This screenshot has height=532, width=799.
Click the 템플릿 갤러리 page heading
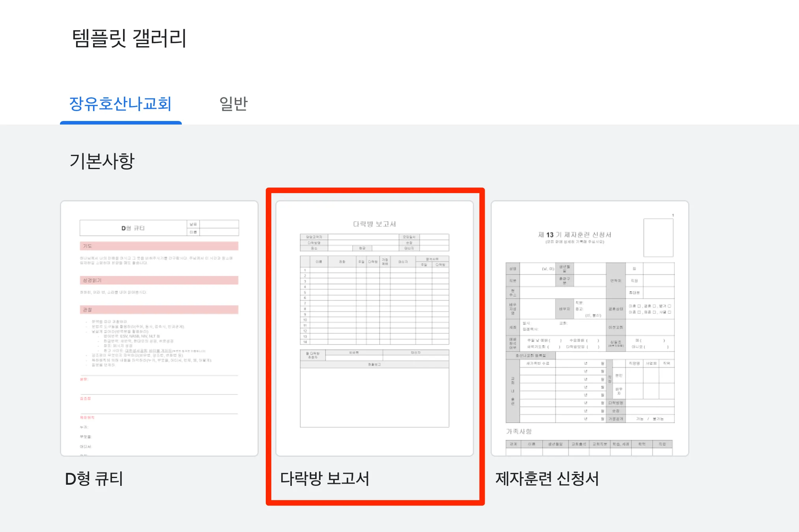(x=129, y=38)
